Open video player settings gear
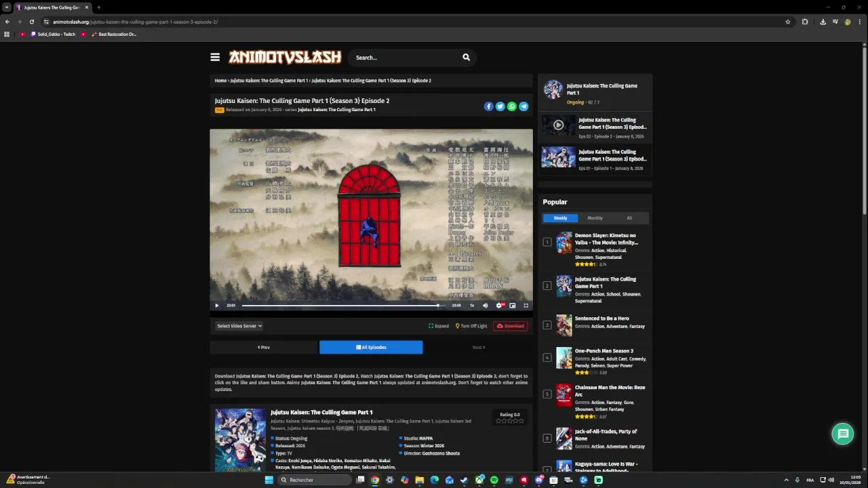 click(499, 306)
